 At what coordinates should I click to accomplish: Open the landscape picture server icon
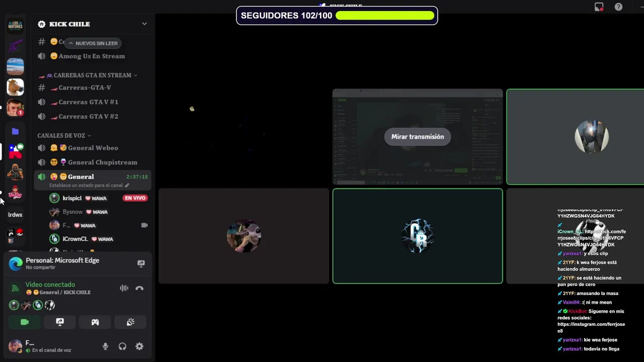(x=15, y=66)
